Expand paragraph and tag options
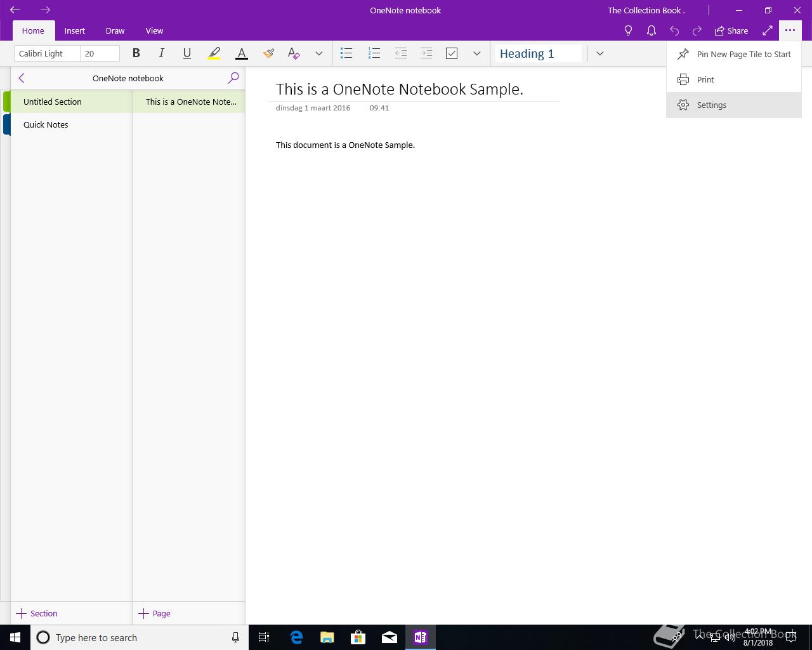This screenshot has height=650, width=812. click(x=476, y=53)
